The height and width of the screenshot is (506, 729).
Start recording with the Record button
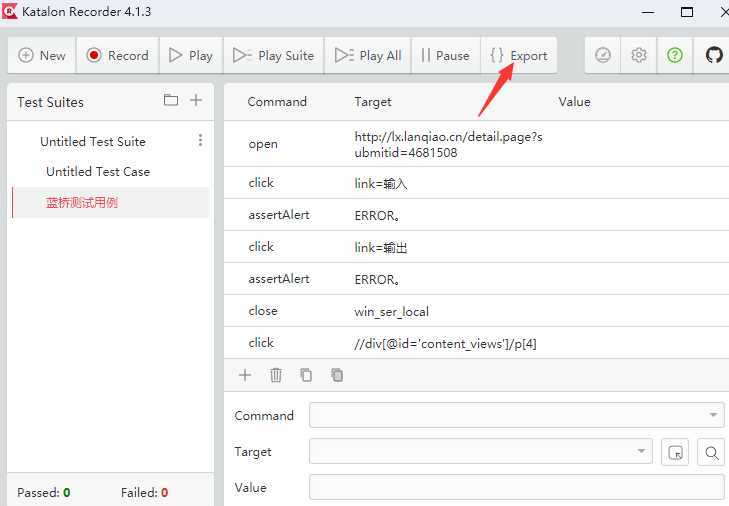point(118,55)
